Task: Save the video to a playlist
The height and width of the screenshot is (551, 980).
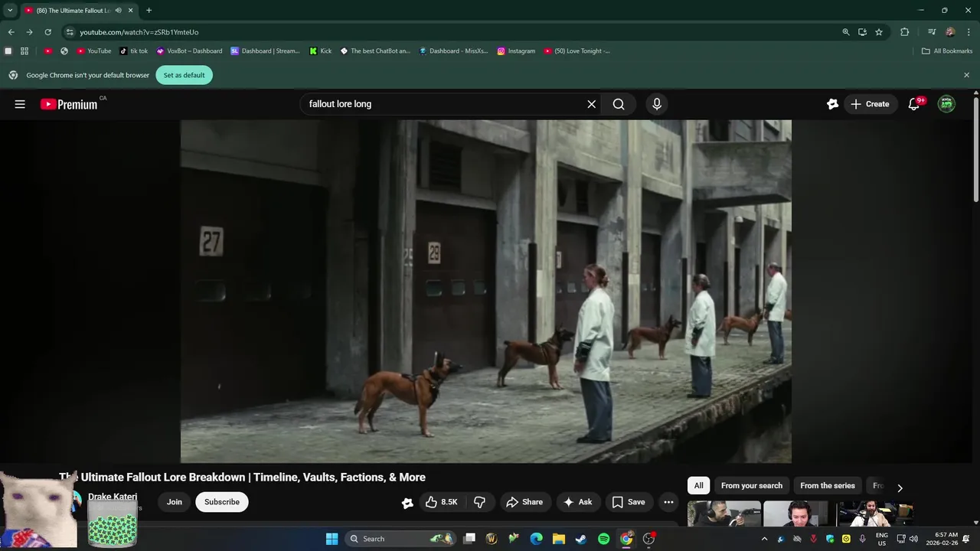Action: click(x=629, y=502)
